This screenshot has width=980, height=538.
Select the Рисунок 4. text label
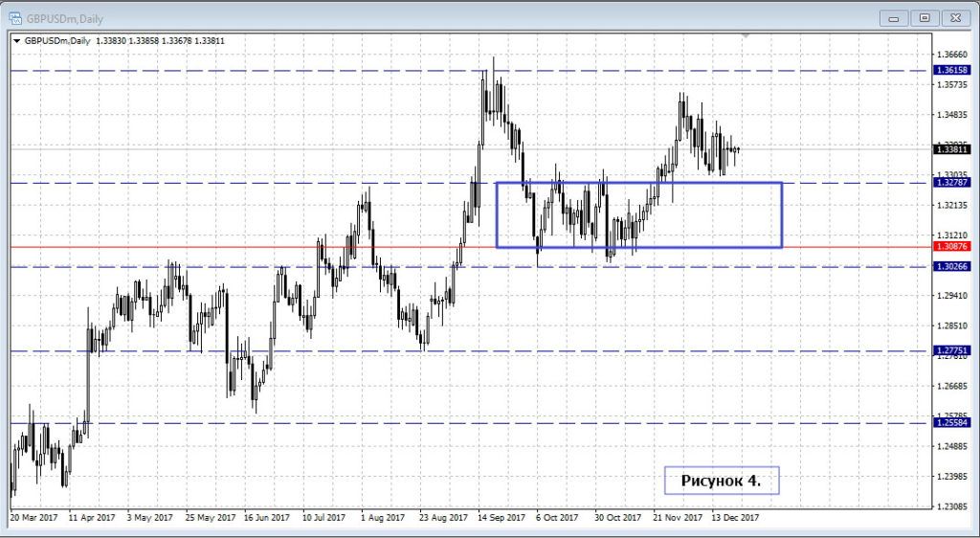click(721, 480)
